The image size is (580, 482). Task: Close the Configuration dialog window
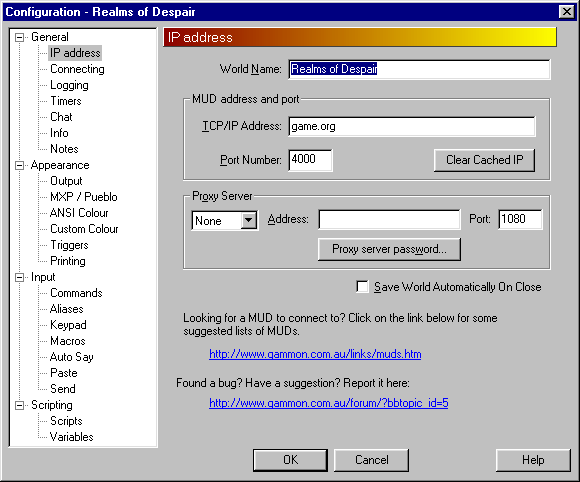(567, 12)
